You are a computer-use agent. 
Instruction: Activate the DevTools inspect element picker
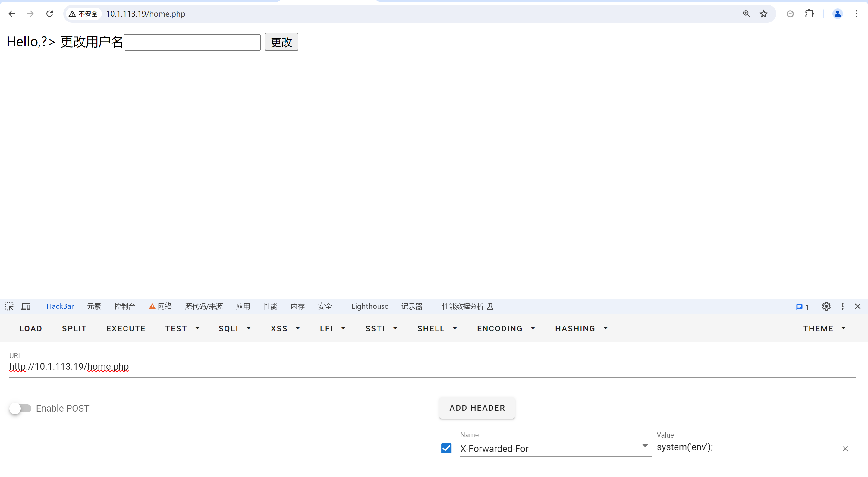pos(9,306)
